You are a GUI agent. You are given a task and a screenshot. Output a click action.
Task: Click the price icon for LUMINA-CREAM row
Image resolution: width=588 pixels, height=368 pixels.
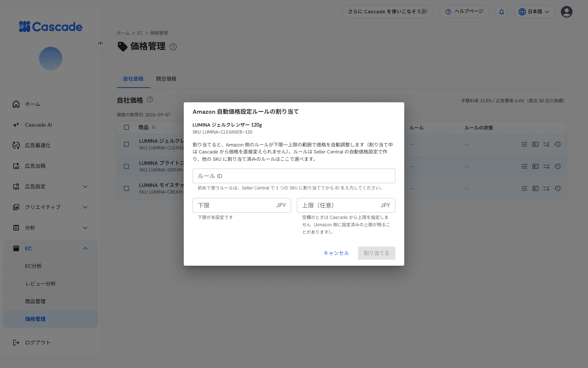point(535,188)
